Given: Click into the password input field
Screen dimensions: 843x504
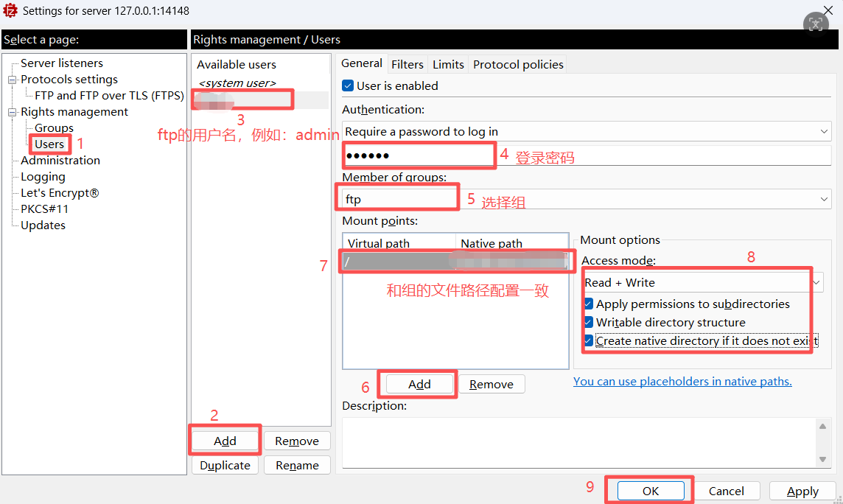Looking at the screenshot, I should click(587, 155).
